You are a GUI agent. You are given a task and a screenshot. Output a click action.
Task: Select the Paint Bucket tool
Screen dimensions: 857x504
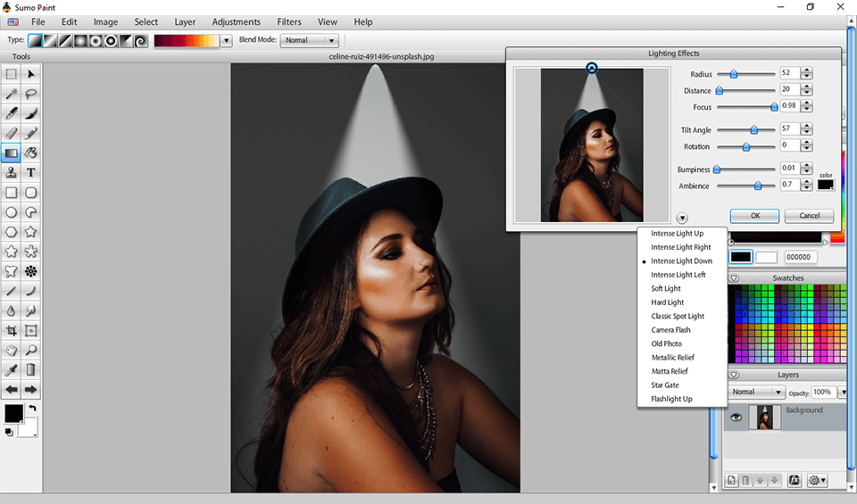coord(31,153)
